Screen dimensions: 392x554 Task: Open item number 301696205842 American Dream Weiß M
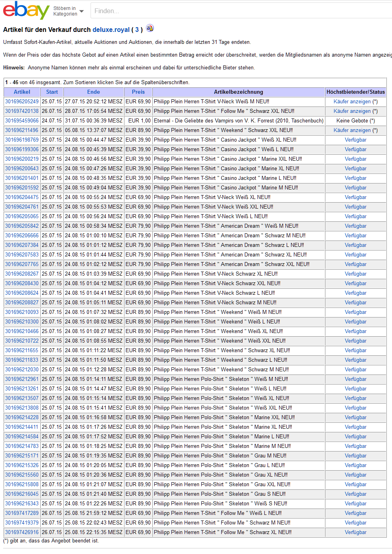click(22, 226)
